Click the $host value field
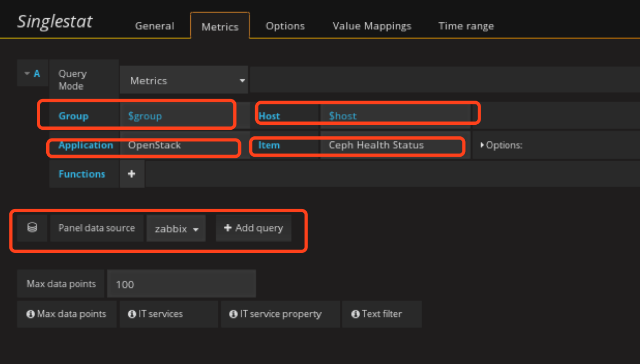The height and width of the screenshot is (364, 640). 394,116
